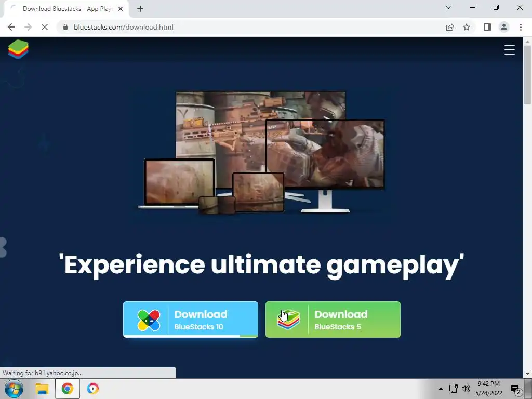Share this page using the share icon
The width and height of the screenshot is (532, 399).
(450, 27)
